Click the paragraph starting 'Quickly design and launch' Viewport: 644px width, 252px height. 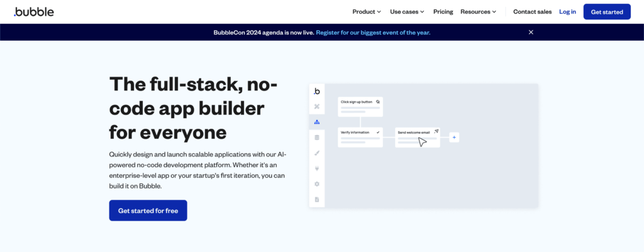coord(197,170)
